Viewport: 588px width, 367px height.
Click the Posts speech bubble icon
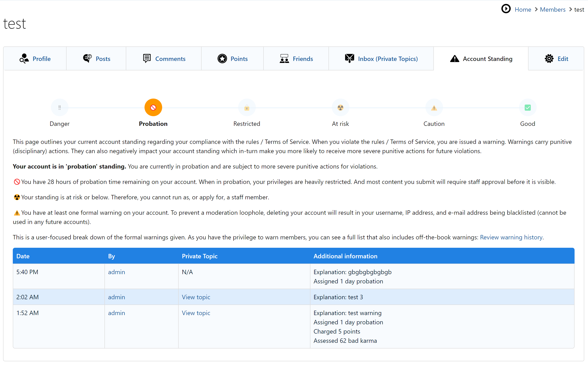coord(87,59)
